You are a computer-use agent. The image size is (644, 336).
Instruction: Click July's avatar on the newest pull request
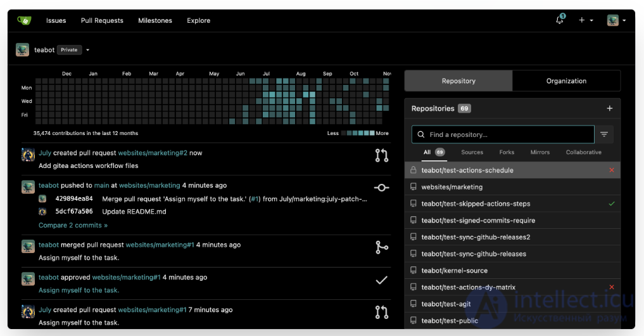point(28,154)
